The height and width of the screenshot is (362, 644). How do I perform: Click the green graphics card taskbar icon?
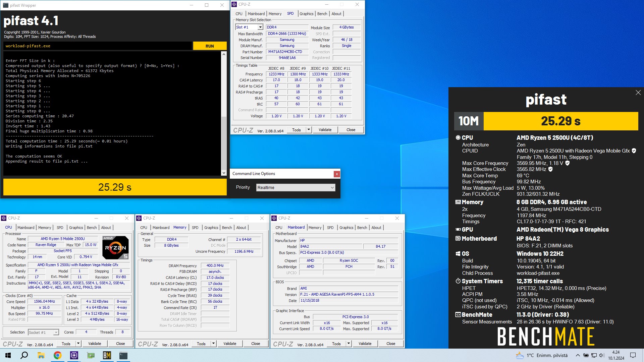91,355
